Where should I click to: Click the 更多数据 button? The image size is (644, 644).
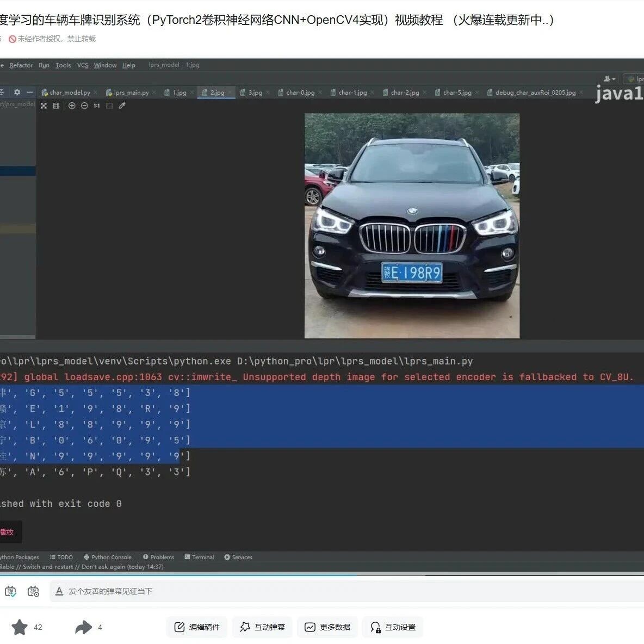click(x=327, y=627)
